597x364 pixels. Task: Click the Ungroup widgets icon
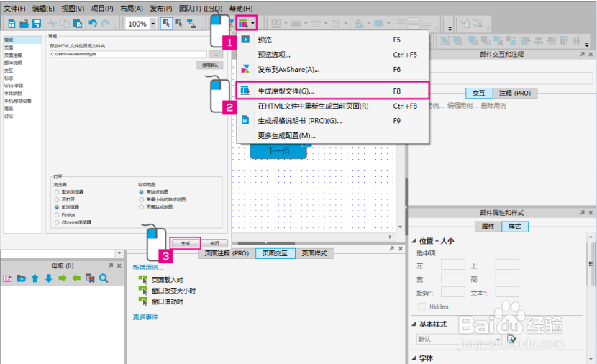click(x=457, y=41)
